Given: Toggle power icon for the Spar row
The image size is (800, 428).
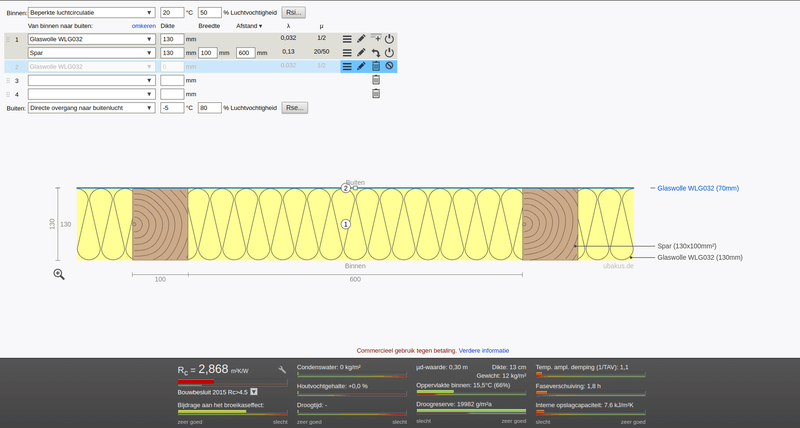Looking at the screenshot, I should (389, 52).
